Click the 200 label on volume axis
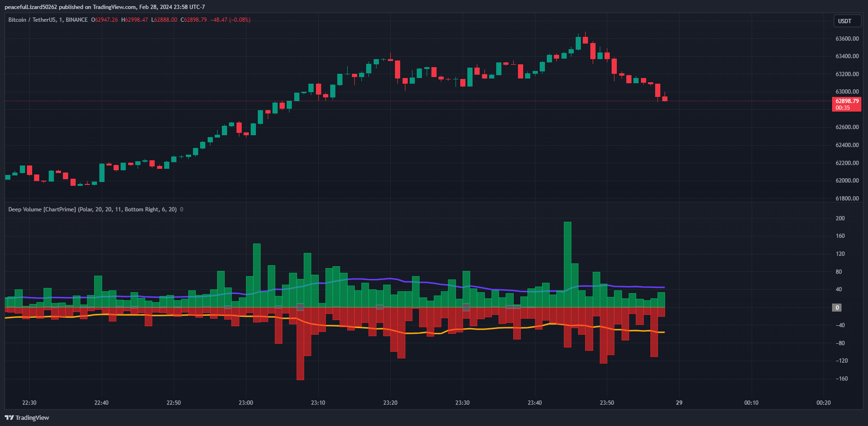The height and width of the screenshot is (426, 868). point(840,218)
